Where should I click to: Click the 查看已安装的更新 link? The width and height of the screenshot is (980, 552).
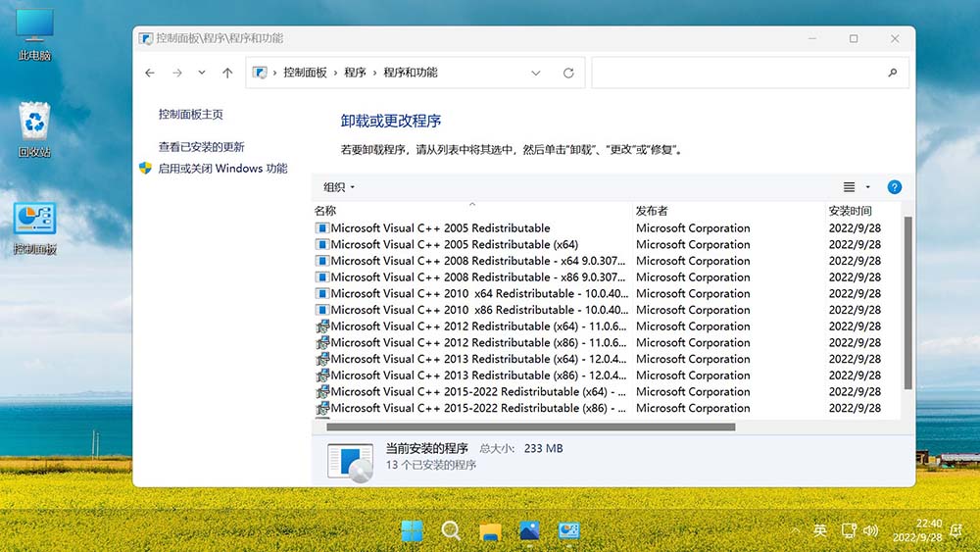click(202, 147)
